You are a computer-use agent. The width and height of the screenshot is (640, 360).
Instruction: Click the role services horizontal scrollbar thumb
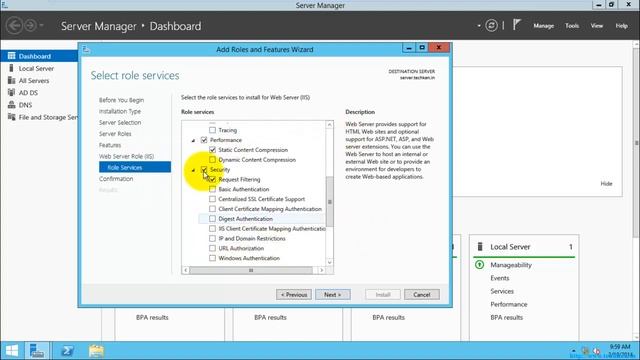(x=251, y=270)
